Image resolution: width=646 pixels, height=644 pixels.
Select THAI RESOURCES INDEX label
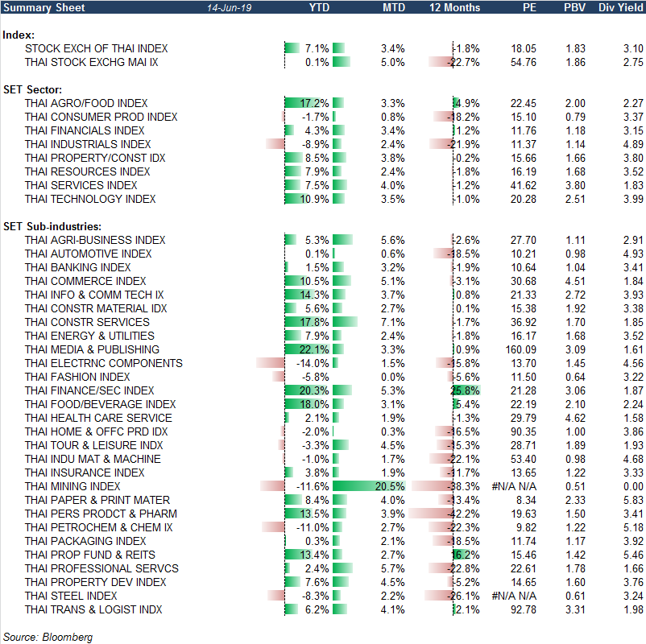tap(87, 171)
